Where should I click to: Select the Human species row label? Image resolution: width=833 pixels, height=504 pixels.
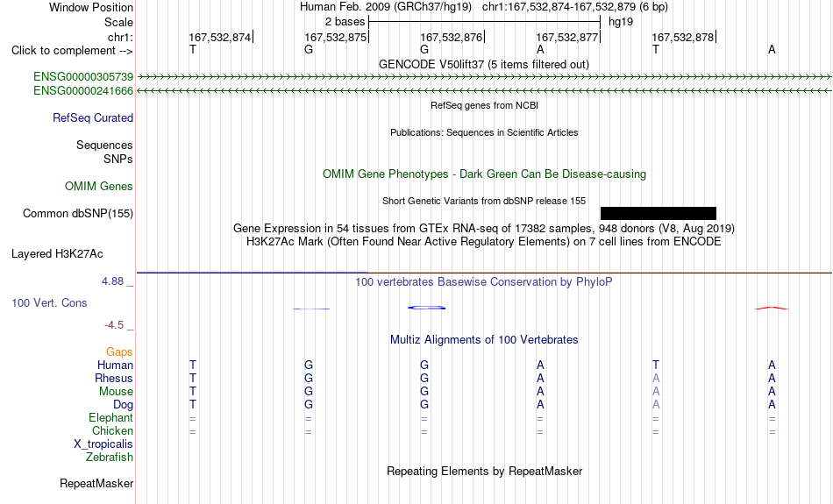pos(115,365)
